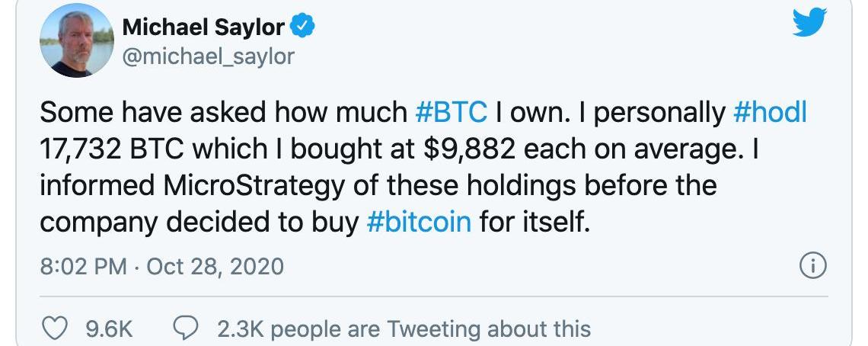Open the @michael_saylor handle link
Image resolution: width=868 pixels, height=346 pixels.
207,56
